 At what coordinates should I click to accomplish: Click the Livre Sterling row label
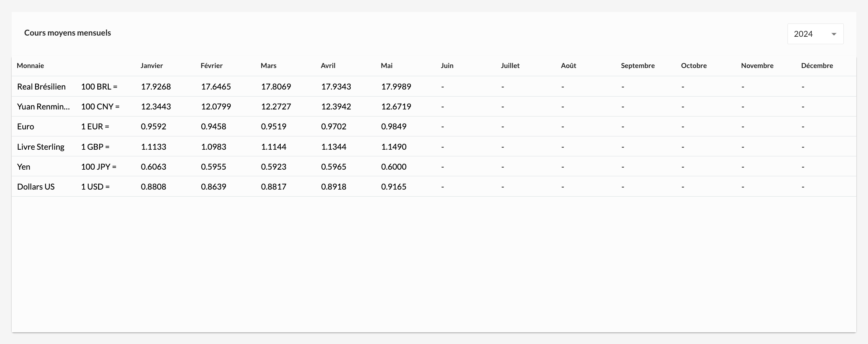click(41, 147)
